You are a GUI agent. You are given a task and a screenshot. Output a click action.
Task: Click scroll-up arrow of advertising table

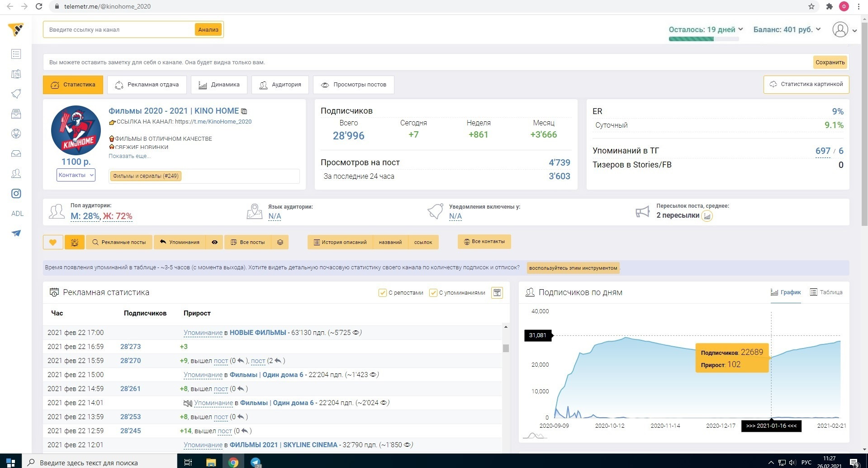click(506, 327)
